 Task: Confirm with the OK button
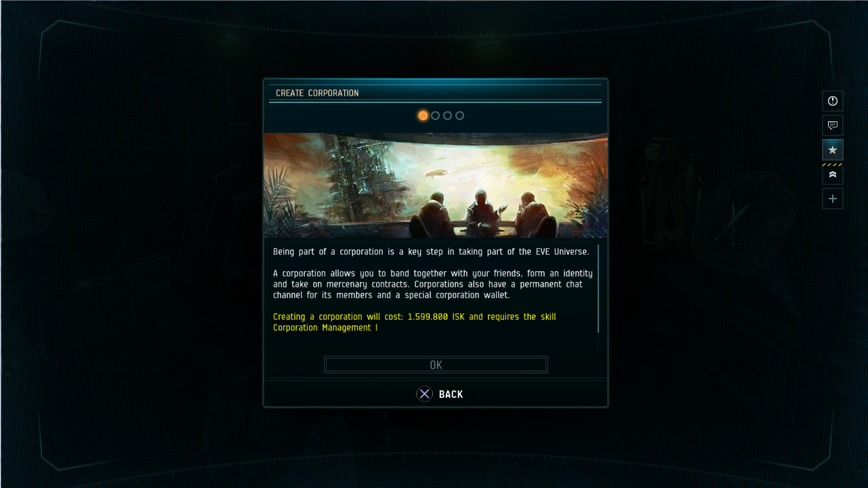pos(436,365)
